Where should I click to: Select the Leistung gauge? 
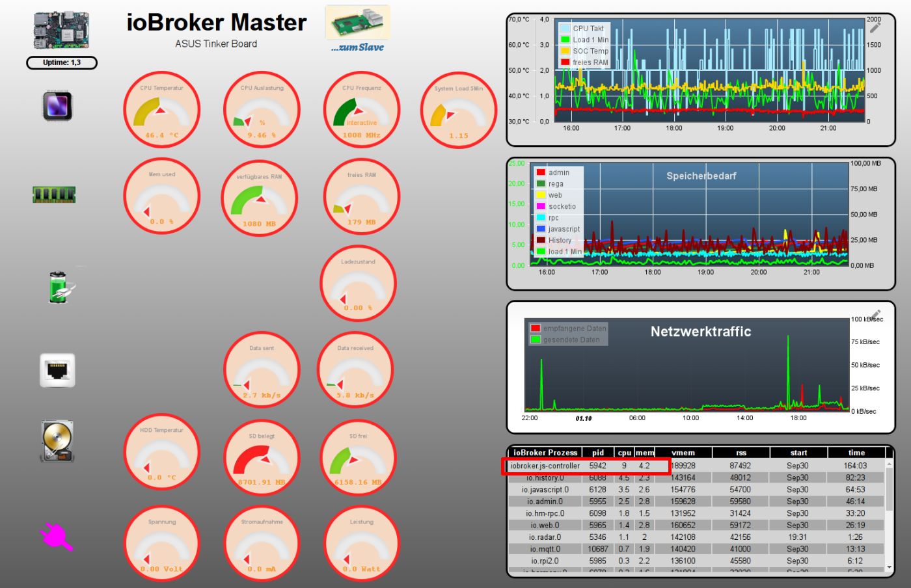point(362,543)
